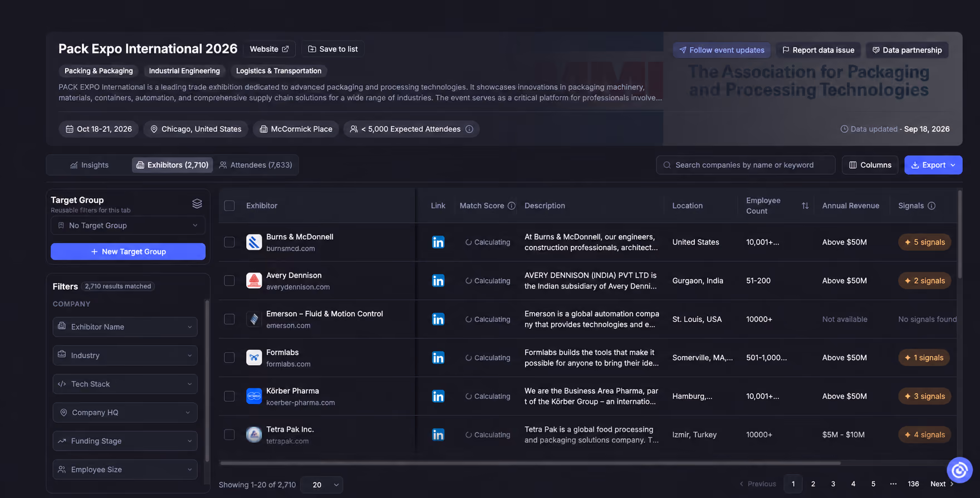Click the Emerson company logo
The image size is (980, 498).
[254, 319]
